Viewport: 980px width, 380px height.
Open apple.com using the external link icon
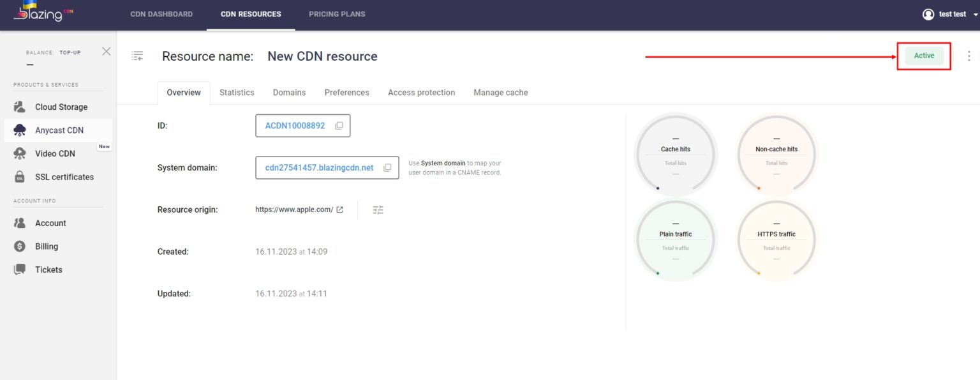pos(340,208)
